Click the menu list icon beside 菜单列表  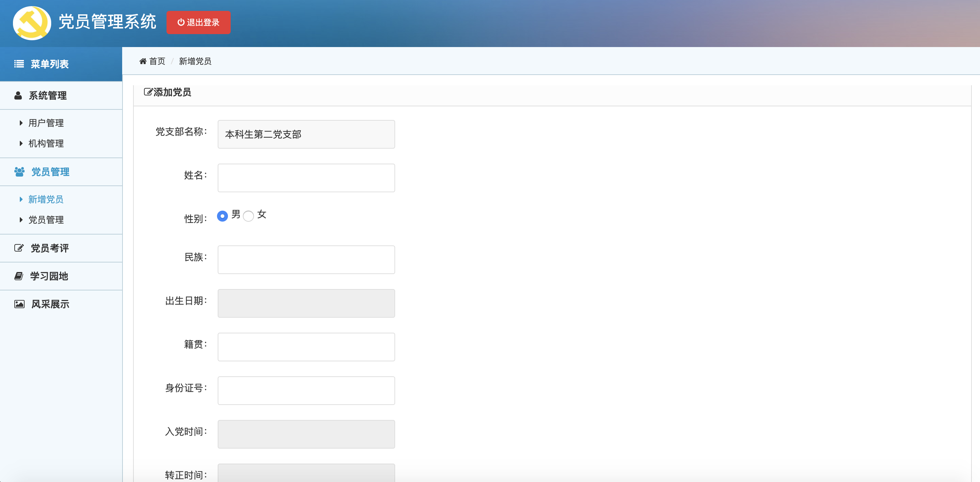[19, 64]
